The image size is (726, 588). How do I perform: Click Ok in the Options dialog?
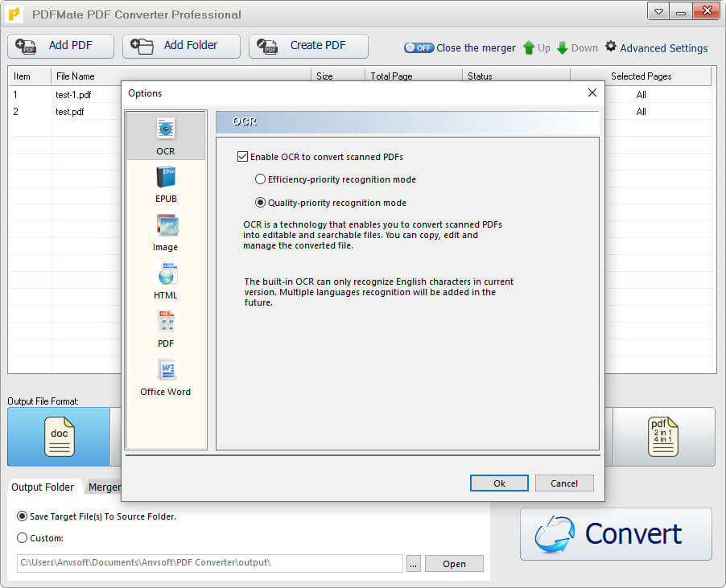point(499,483)
